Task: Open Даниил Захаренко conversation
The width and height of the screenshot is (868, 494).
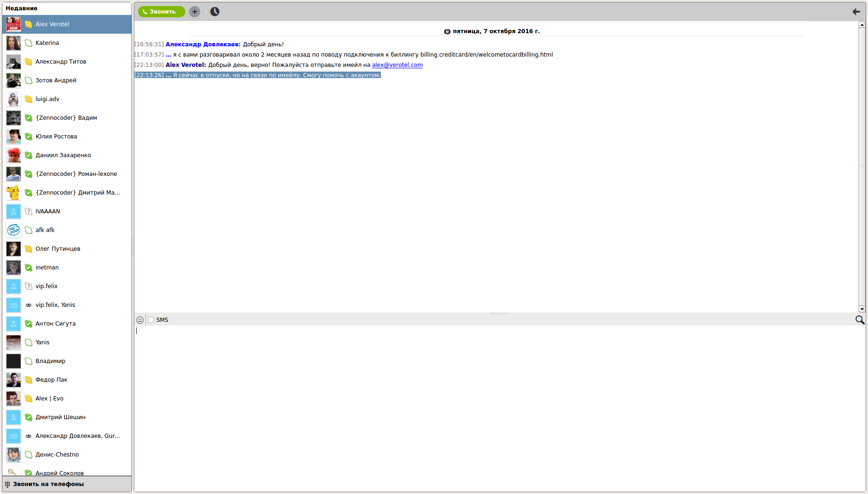Action: [x=67, y=155]
